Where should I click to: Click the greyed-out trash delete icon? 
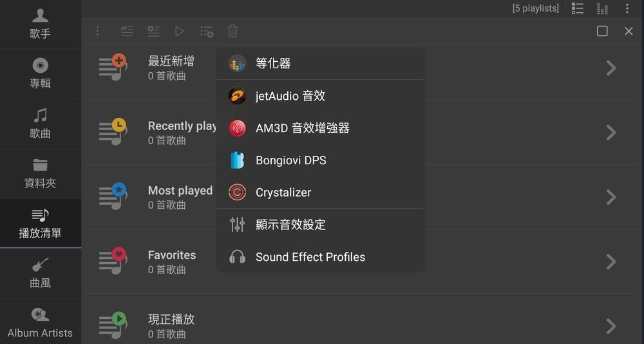(232, 31)
